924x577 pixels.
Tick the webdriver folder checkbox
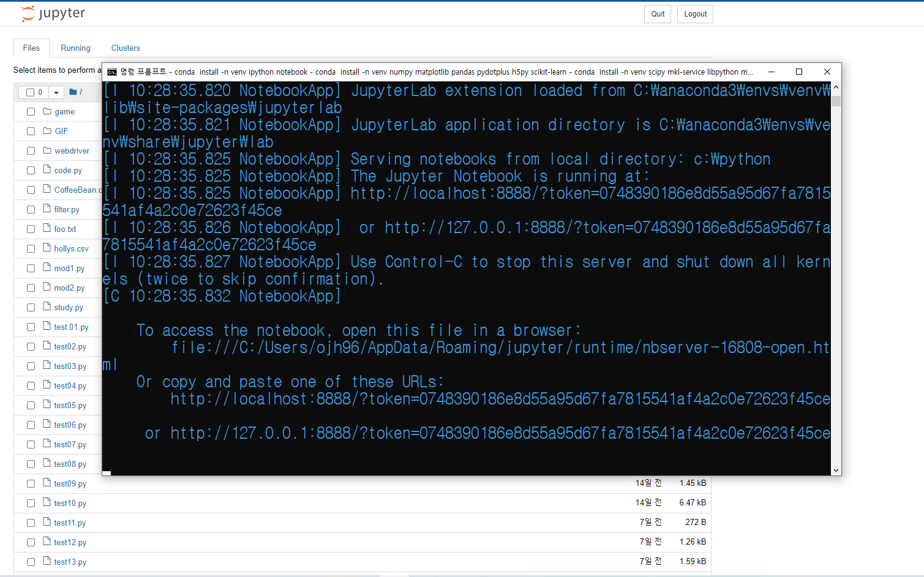tap(31, 151)
